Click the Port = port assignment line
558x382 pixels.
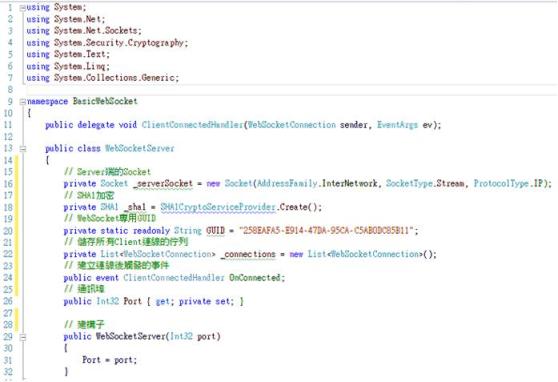[109, 360]
